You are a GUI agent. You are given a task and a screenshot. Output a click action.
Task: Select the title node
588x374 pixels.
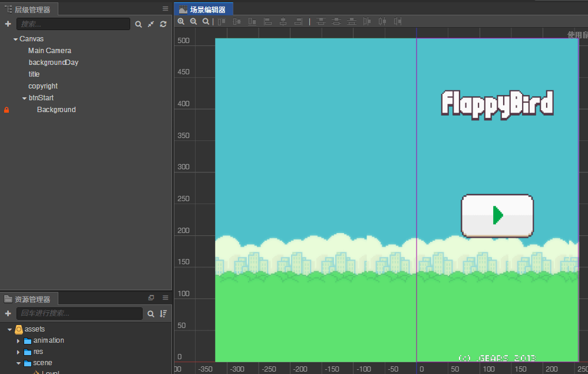tap(34, 74)
